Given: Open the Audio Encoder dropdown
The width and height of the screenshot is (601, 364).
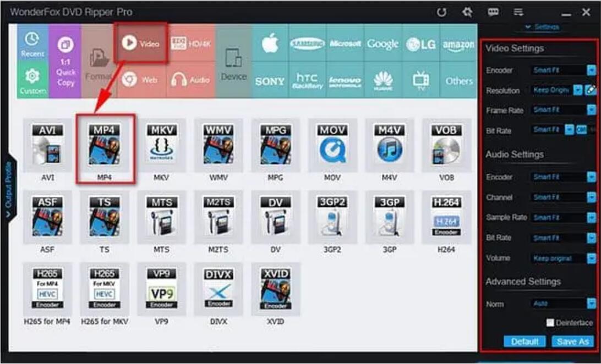Looking at the screenshot, I should (x=592, y=177).
